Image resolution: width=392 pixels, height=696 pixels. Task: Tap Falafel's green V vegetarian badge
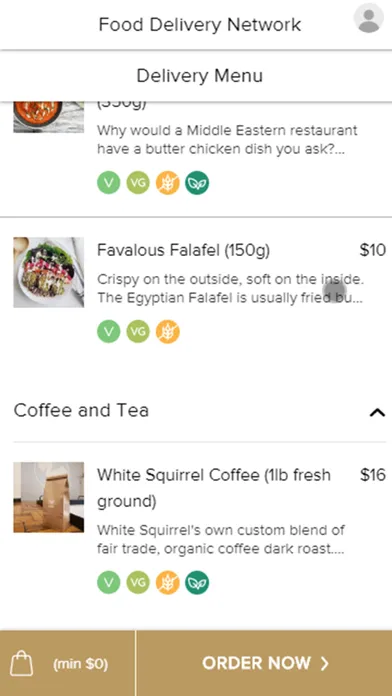point(109,332)
